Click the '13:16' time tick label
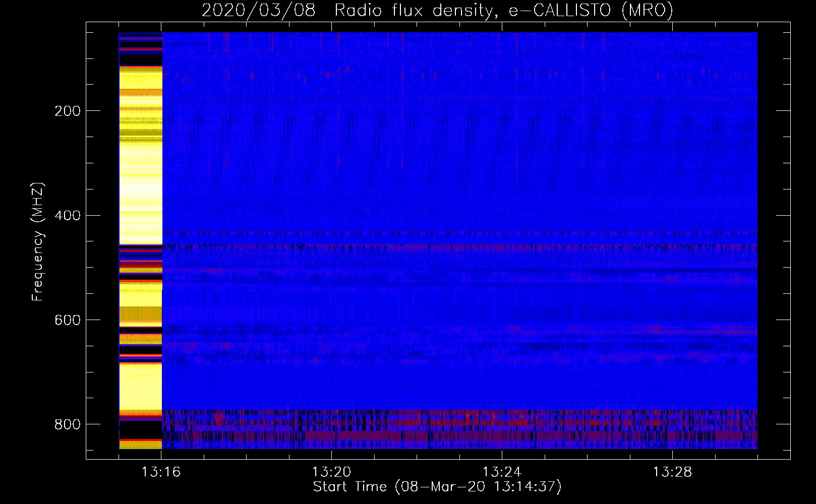 click(161, 472)
